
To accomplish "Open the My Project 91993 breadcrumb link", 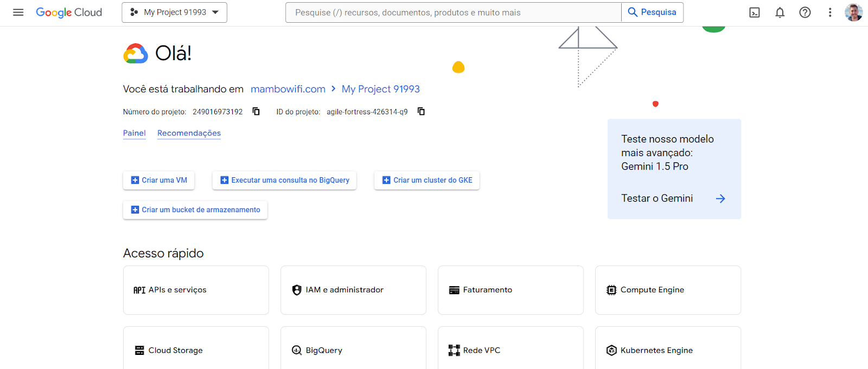I will click(381, 89).
